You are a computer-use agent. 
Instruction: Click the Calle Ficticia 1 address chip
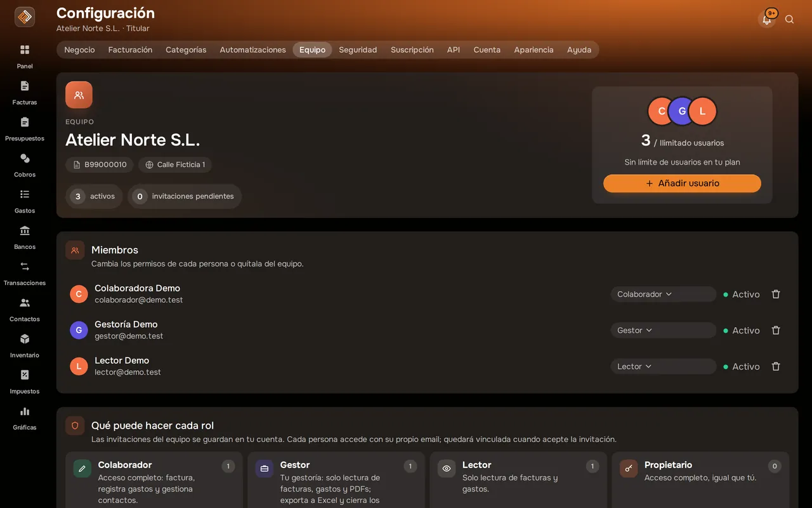point(175,164)
